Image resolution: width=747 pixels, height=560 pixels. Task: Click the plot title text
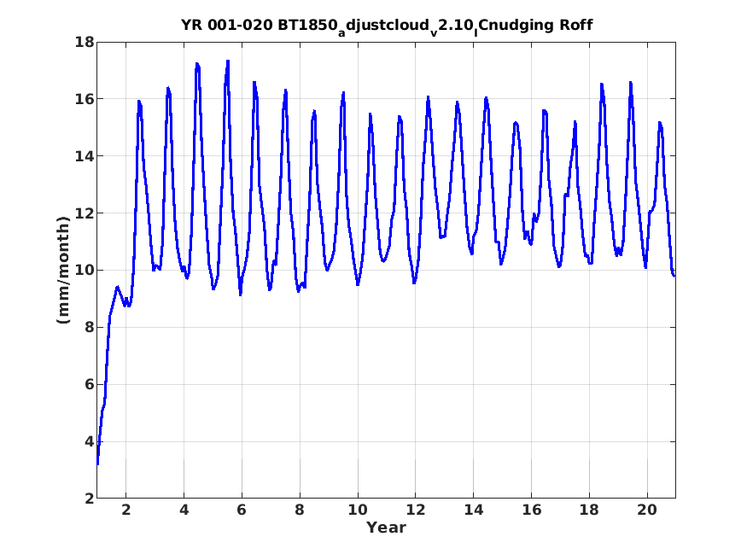click(387, 26)
